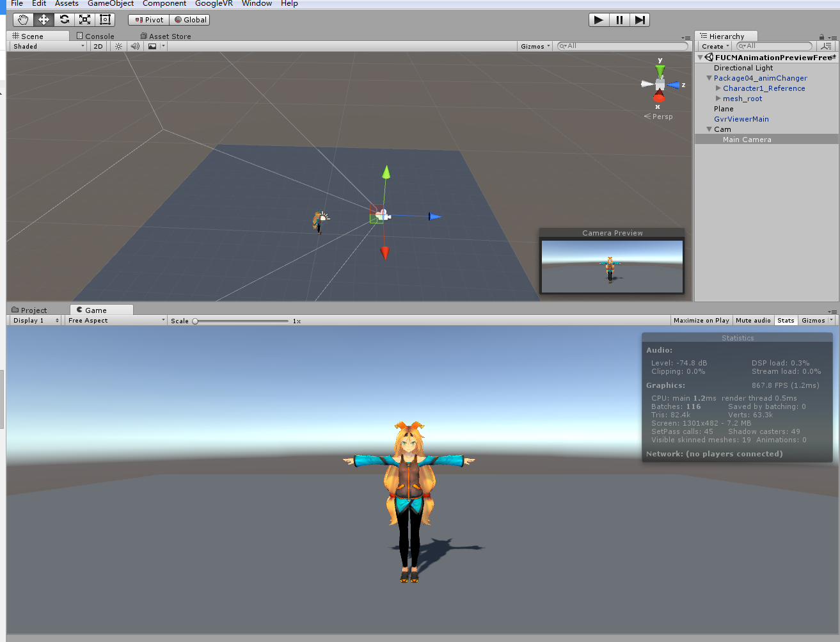This screenshot has height=642, width=840.
Task: Toggle Mute audio in Game view
Action: [x=753, y=320]
